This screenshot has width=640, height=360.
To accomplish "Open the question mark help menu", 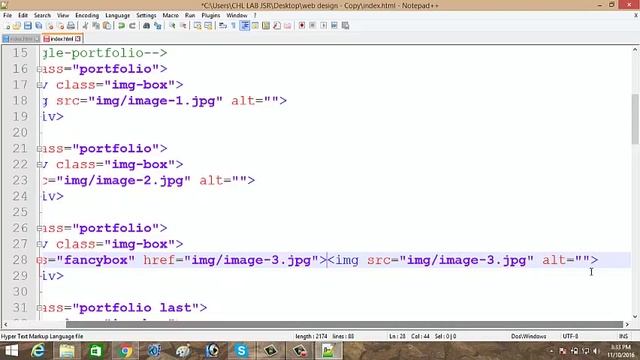I will pyautogui.click(x=255, y=16).
